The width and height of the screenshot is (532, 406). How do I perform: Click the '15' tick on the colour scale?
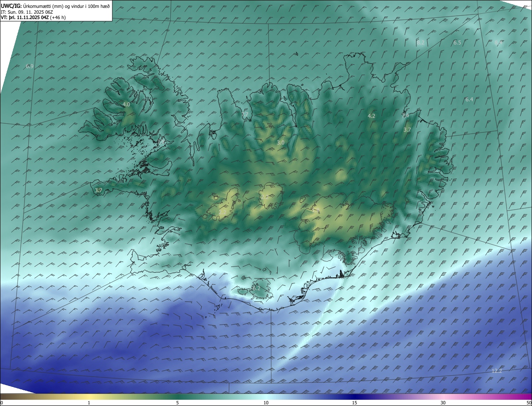pos(355,403)
